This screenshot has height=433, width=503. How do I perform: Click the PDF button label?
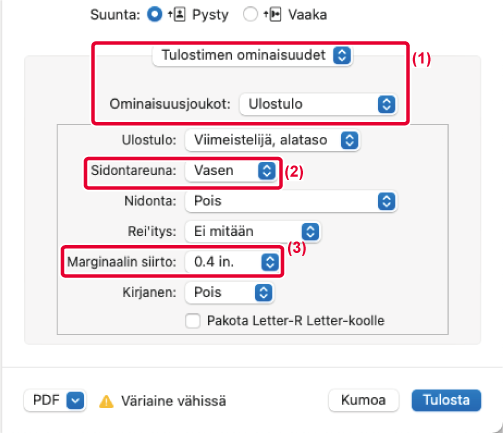click(x=46, y=400)
